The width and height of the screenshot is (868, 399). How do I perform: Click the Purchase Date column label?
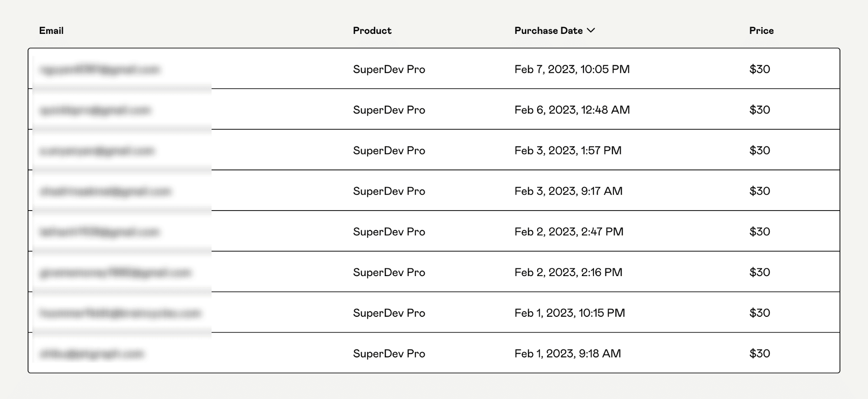548,30
